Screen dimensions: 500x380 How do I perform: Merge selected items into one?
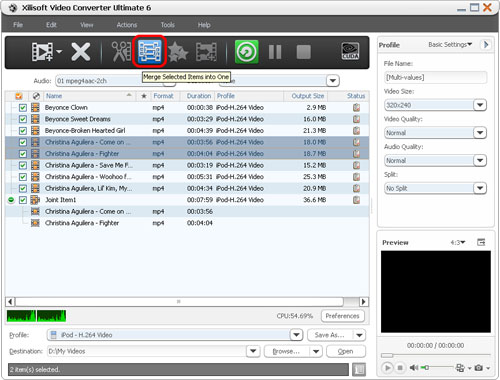pyautogui.click(x=149, y=51)
